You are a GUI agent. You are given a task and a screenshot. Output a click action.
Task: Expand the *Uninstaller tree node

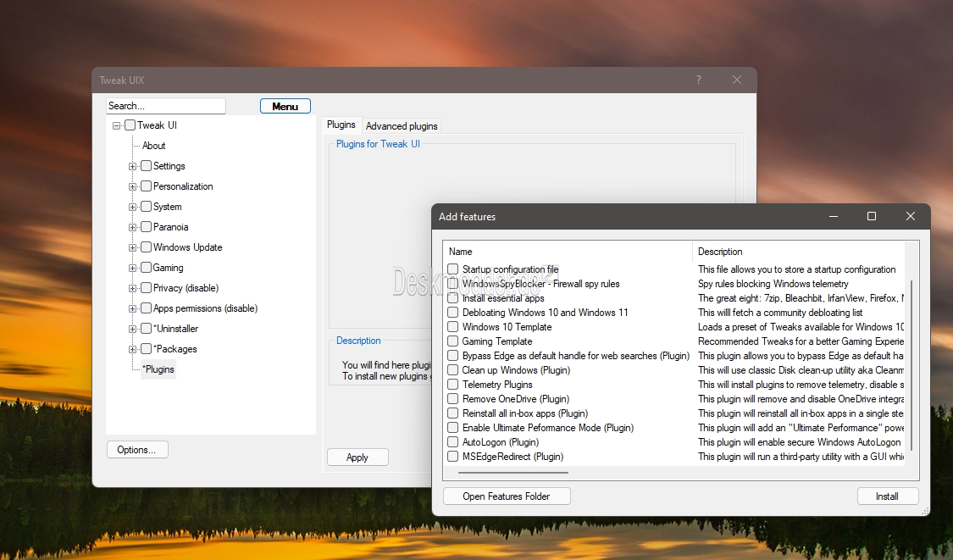pos(132,329)
